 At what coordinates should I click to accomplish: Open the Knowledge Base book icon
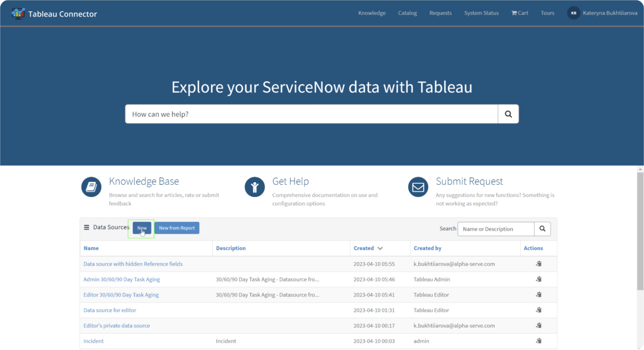click(x=91, y=187)
